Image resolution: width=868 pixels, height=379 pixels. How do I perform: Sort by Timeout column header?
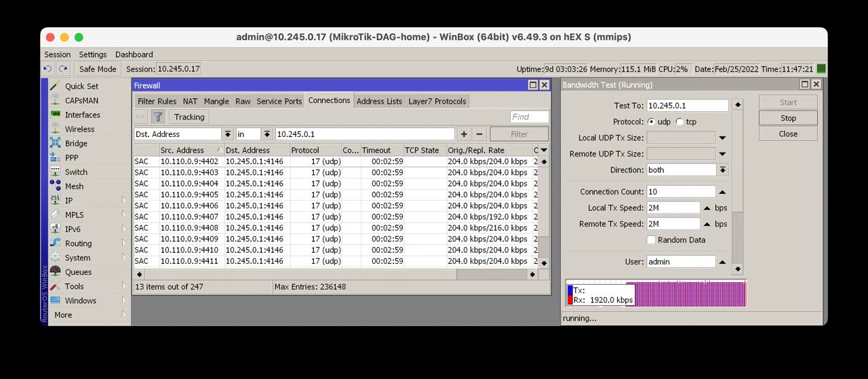(381, 150)
